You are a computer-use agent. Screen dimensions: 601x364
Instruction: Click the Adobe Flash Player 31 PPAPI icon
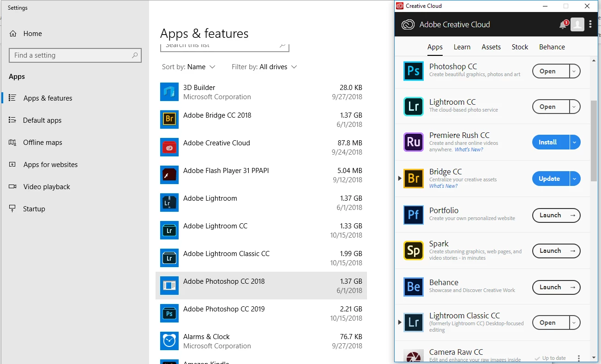[x=169, y=175]
